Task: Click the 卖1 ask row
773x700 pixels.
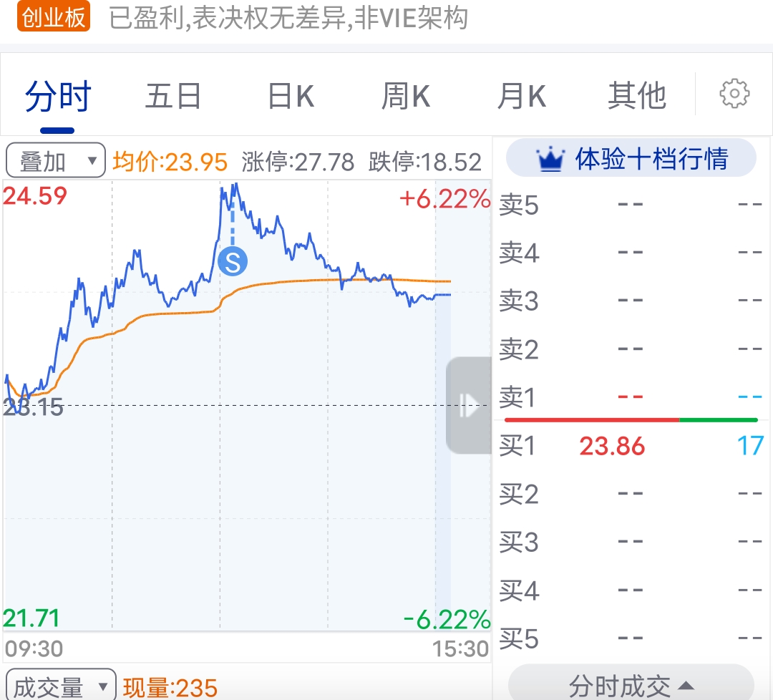Action: coord(631,397)
